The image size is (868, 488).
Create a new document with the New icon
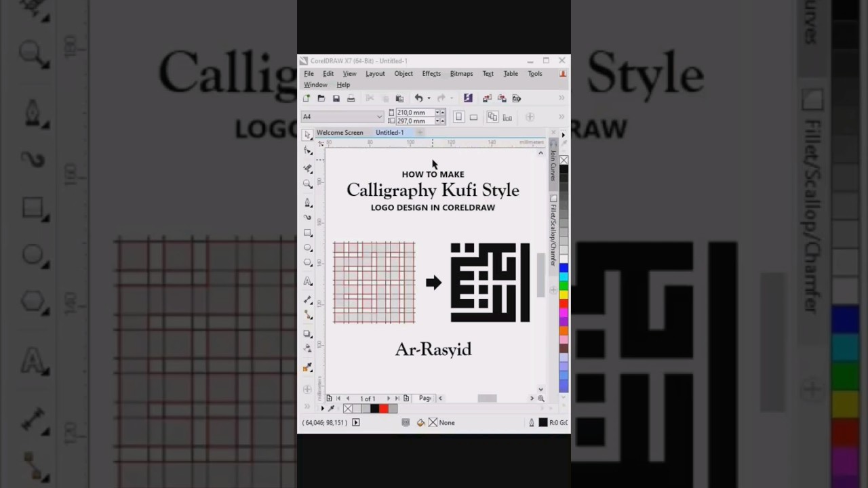tap(307, 98)
